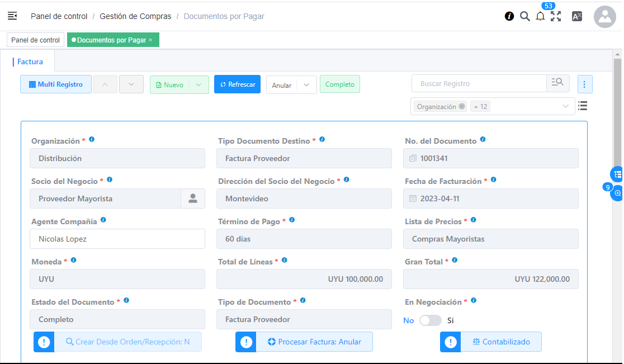Close the Documentos por Pagar tab
This screenshot has width=624, height=364.
tap(150, 40)
